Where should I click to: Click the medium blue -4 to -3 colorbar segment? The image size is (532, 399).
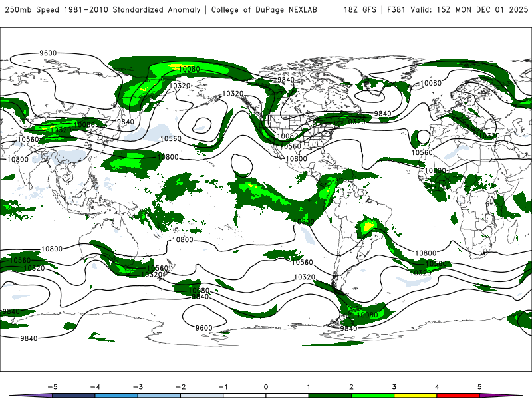[x=116, y=396]
